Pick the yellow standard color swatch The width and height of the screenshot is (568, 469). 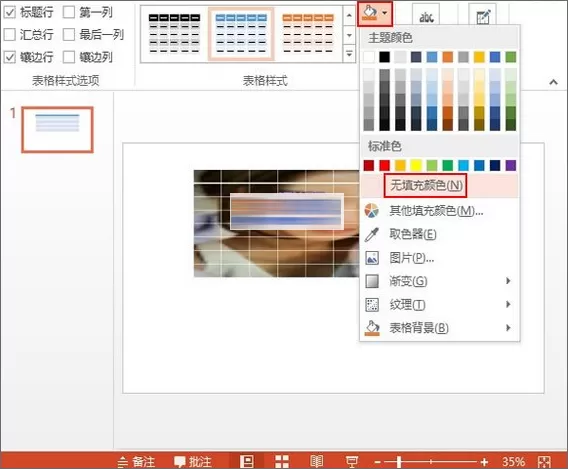click(x=416, y=166)
